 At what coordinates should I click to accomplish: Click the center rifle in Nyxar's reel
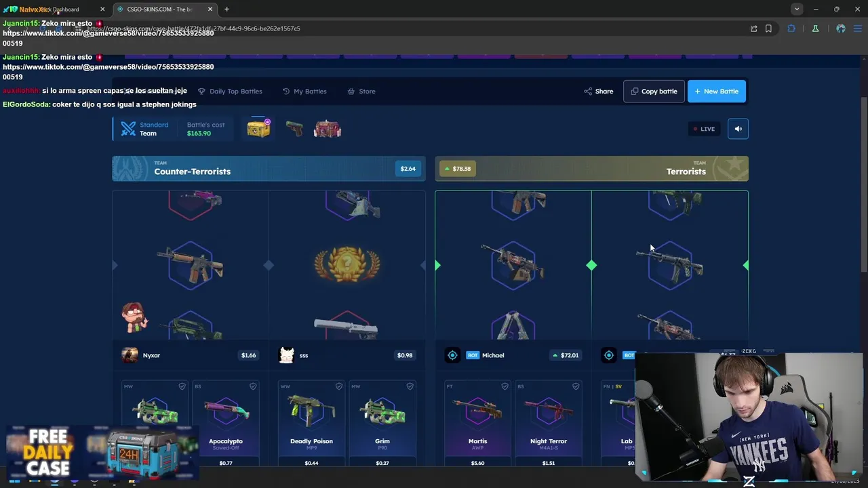point(191,265)
